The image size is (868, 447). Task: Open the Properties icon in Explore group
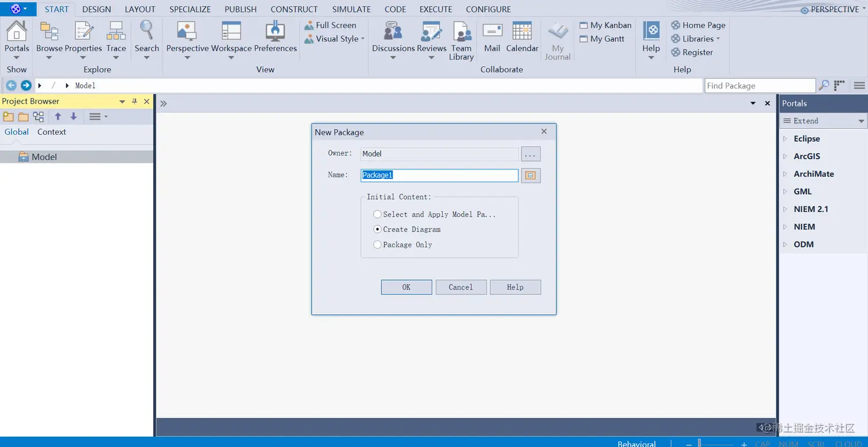click(84, 32)
